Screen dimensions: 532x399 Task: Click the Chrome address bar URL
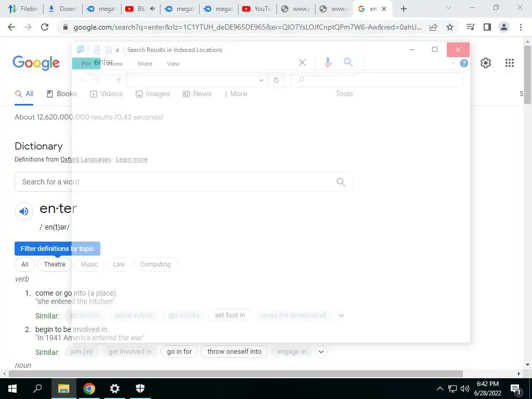[x=248, y=28]
